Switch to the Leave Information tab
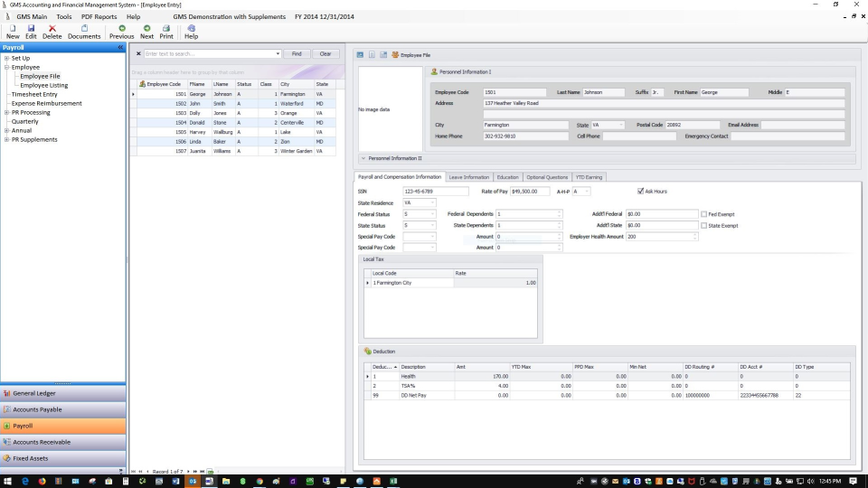Viewport: 868px width, 488px height. 469,177
